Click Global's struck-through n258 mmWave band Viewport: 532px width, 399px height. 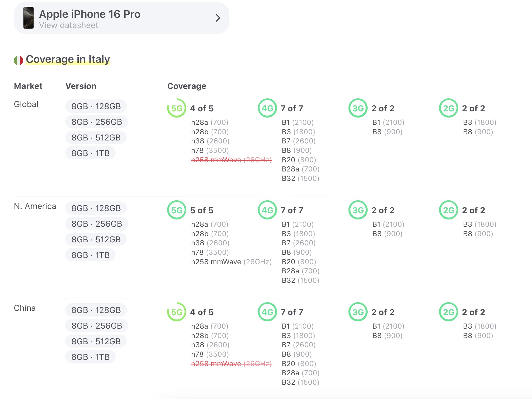(231, 160)
